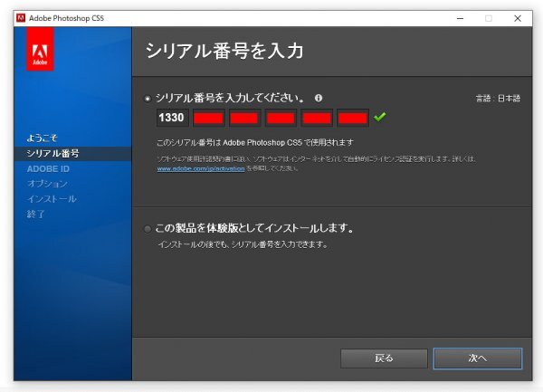543x392 pixels.
Task: Click the 言語 : 日本語 language label
Action: [x=498, y=99]
